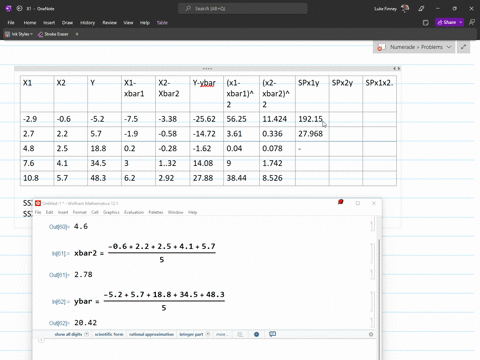Click the SPx1x2 column header cell
The height and width of the screenshot is (360, 480).
coord(379,94)
